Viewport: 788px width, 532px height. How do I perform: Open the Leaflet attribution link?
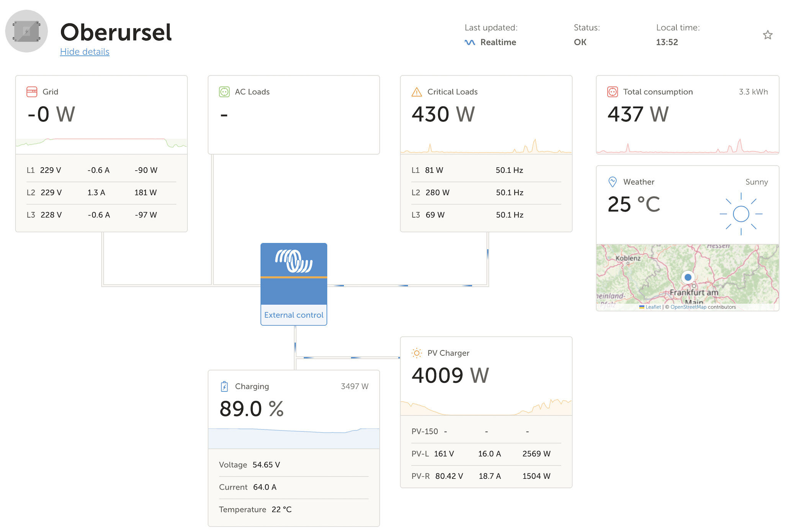tap(653, 307)
